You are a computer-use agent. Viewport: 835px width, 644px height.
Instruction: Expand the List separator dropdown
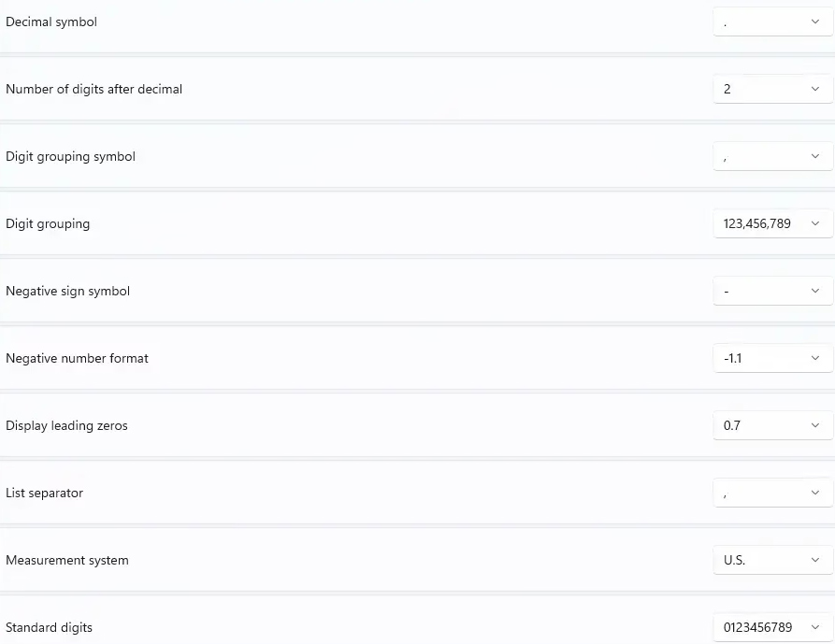772,494
